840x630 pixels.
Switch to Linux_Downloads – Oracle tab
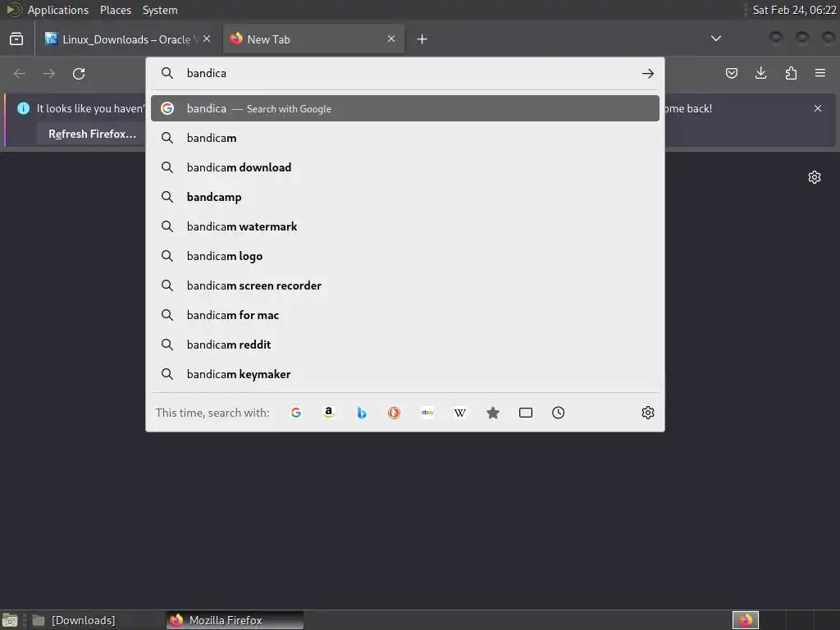tap(127, 39)
